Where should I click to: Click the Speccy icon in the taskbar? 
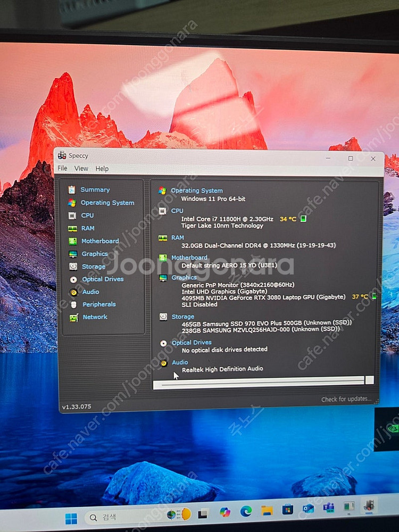click(368, 505)
